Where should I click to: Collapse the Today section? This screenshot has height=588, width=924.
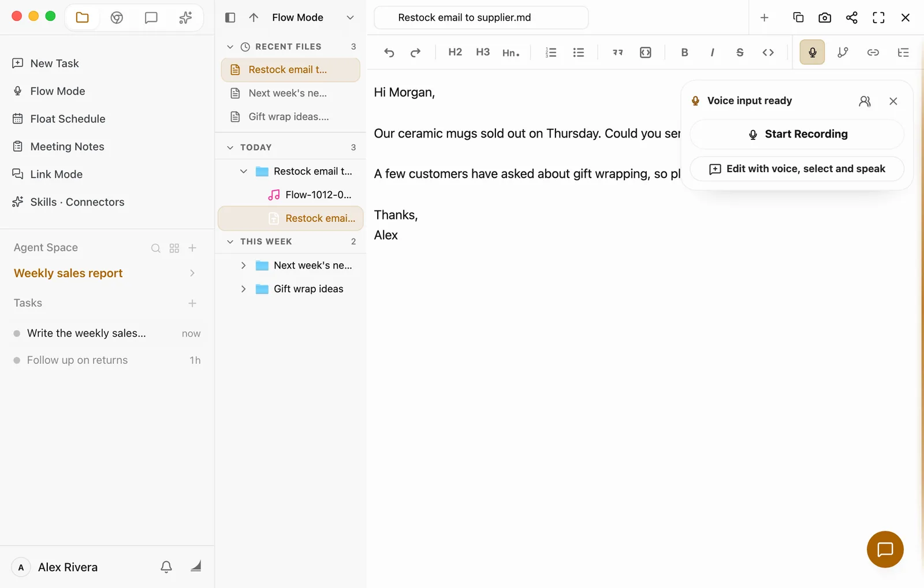[x=230, y=147]
